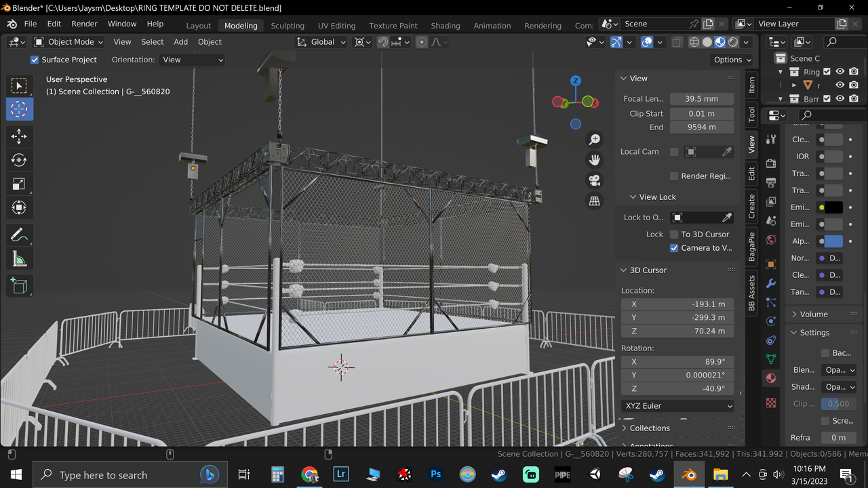Switch to solid viewport shading

[x=707, y=42]
